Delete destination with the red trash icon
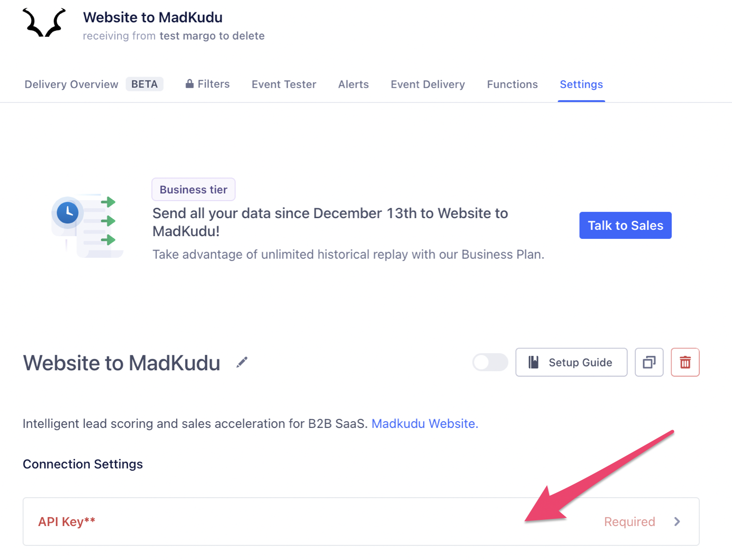The width and height of the screenshot is (732, 560). [685, 362]
